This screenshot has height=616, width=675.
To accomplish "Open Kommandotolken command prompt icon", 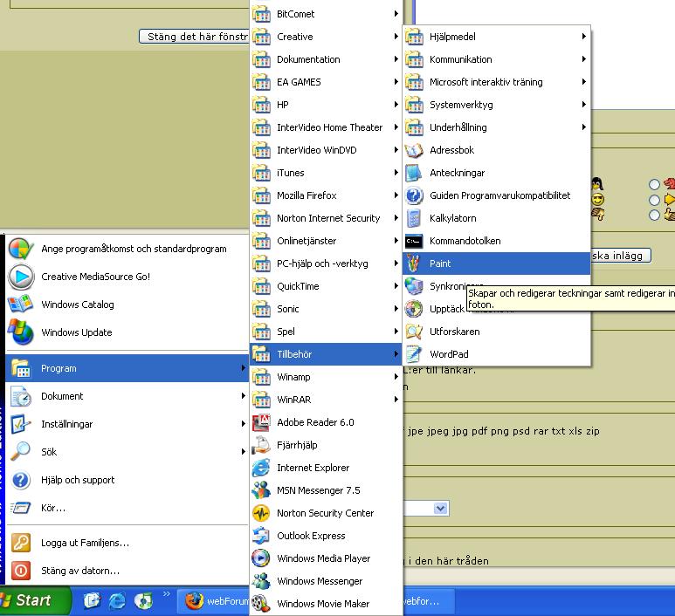I will coord(414,241).
